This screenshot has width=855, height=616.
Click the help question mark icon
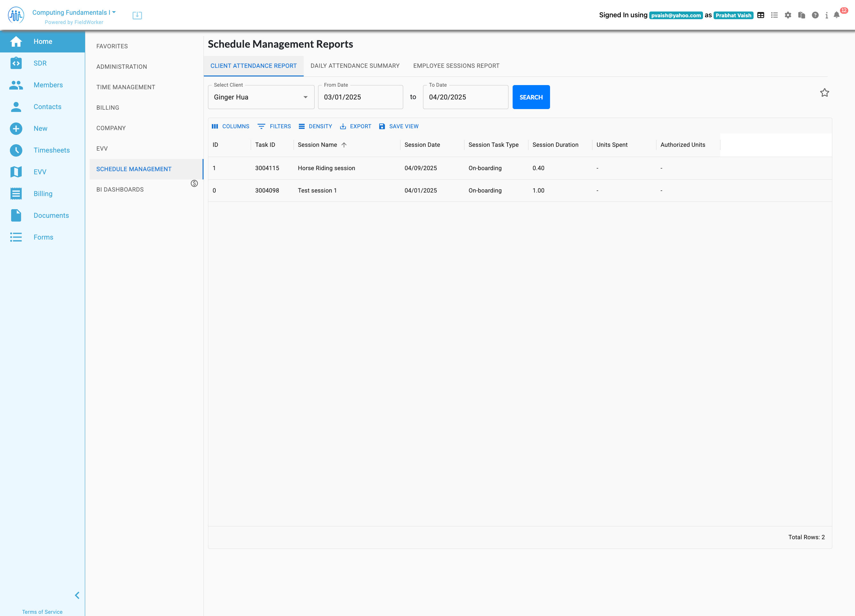(x=815, y=15)
